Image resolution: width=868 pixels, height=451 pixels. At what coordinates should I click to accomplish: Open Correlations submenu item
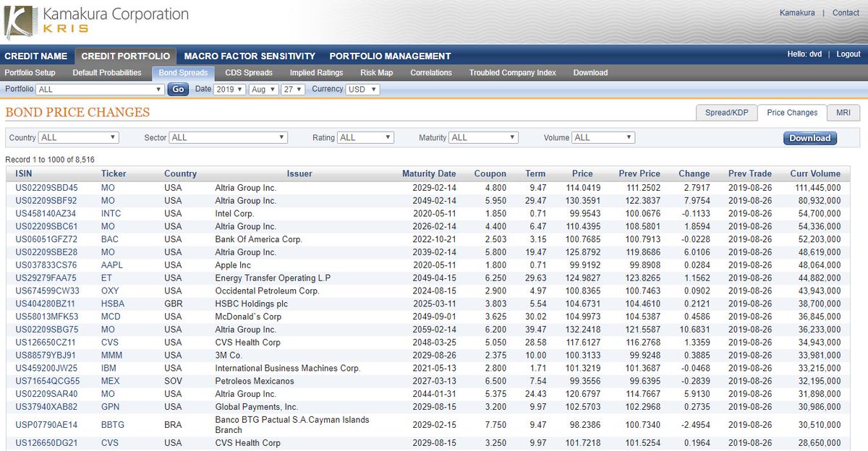click(431, 72)
